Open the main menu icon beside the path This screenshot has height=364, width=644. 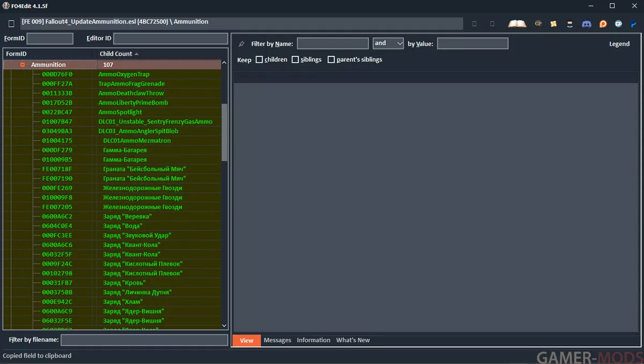pos(11,24)
